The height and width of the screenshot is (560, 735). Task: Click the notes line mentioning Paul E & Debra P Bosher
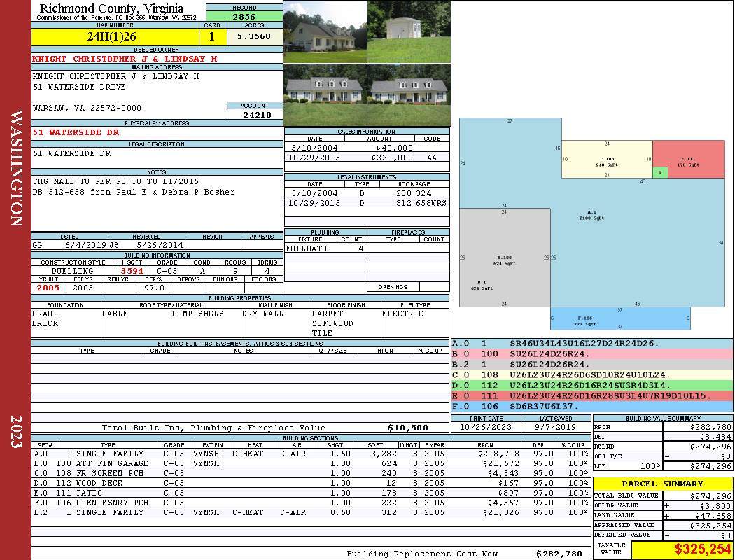pyautogui.click(x=134, y=192)
